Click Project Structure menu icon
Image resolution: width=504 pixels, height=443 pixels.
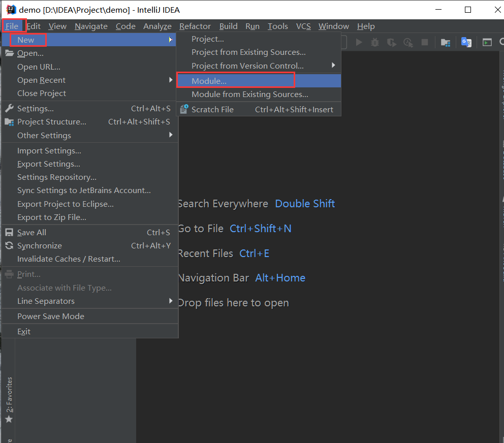coord(9,122)
